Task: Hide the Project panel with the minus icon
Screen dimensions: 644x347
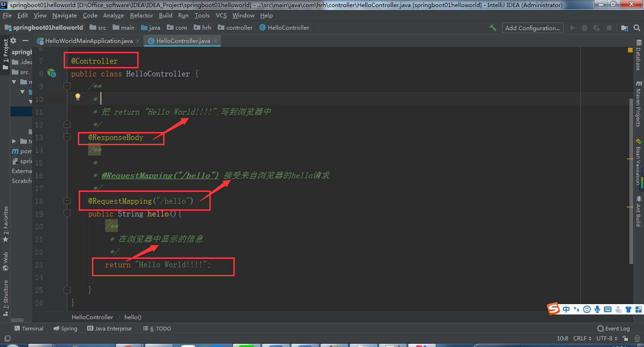Action: tap(25, 41)
